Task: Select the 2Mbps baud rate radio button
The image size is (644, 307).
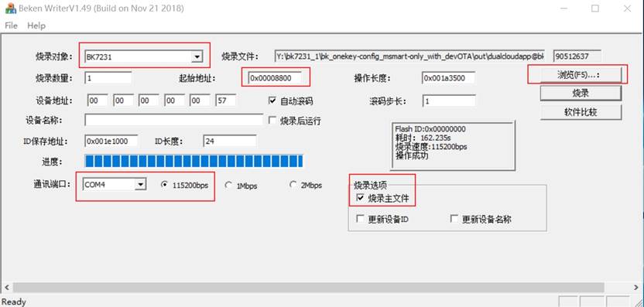Action: [293, 185]
